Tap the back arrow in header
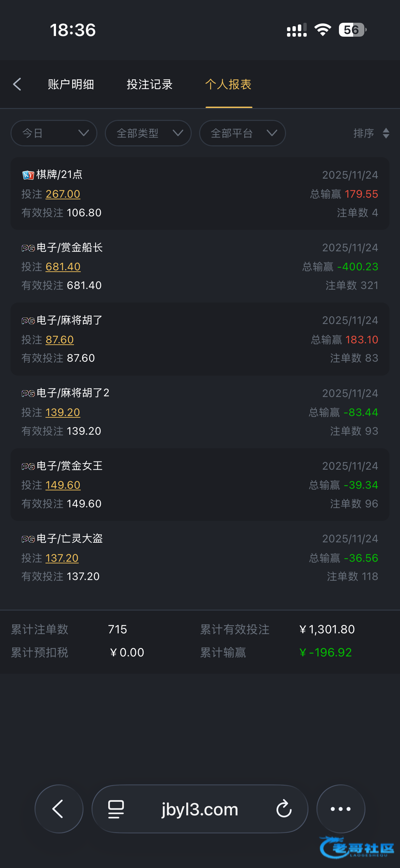 17,84
